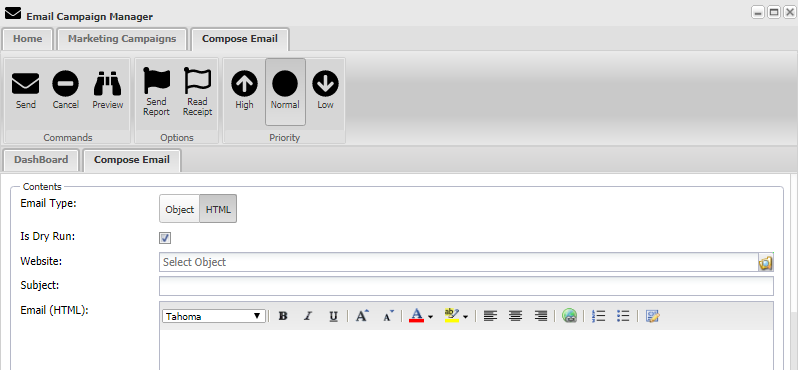Click into the Subject input field

coord(466,286)
